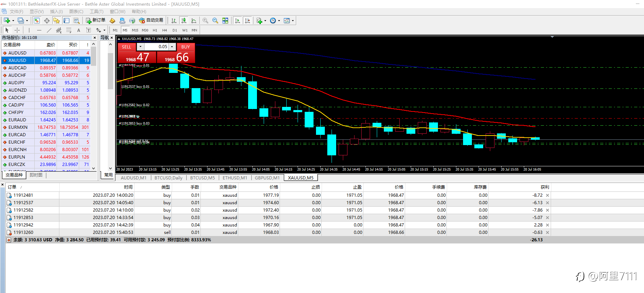The image size is (644, 293).
Task: Toggle the Chart Auto Scroll button
Action: pyautogui.click(x=238, y=21)
